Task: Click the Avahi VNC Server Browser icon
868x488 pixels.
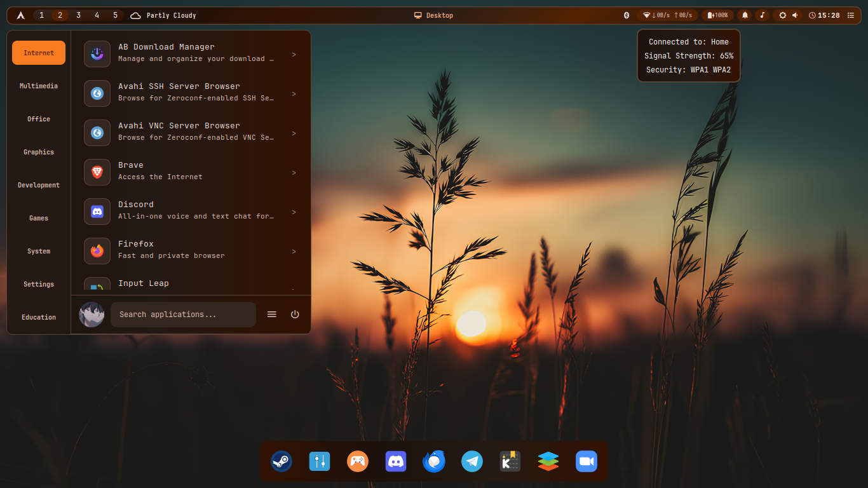Action: coord(97,133)
